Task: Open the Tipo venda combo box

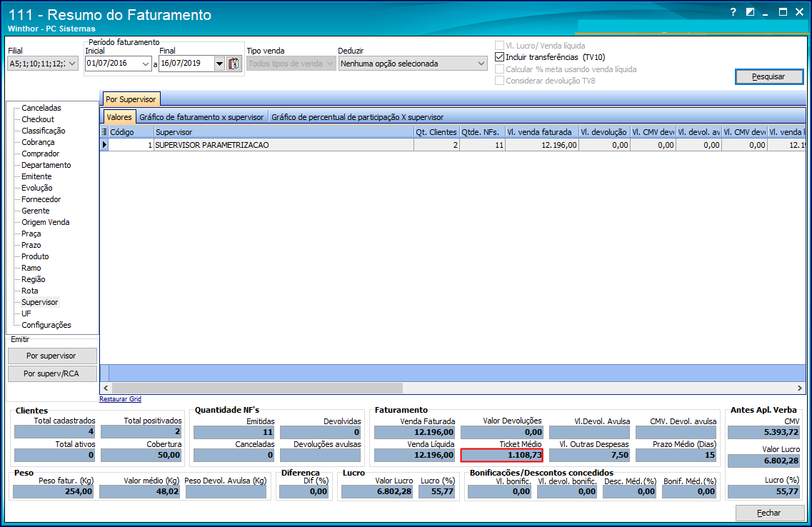Action: point(291,64)
